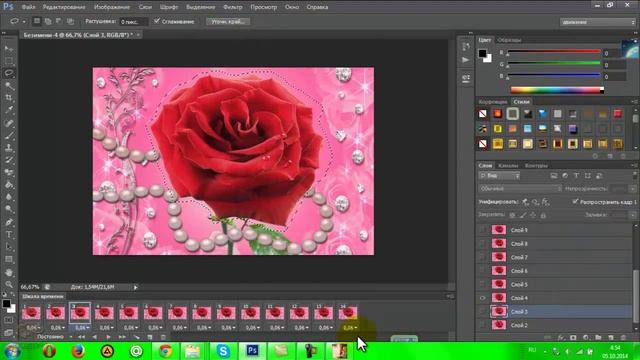Add layer style fx icon

coord(561,338)
